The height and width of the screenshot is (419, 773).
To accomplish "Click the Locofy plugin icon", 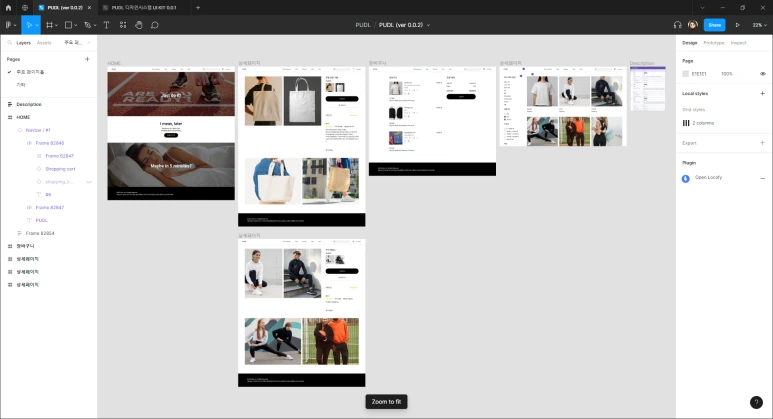I will tap(685, 178).
